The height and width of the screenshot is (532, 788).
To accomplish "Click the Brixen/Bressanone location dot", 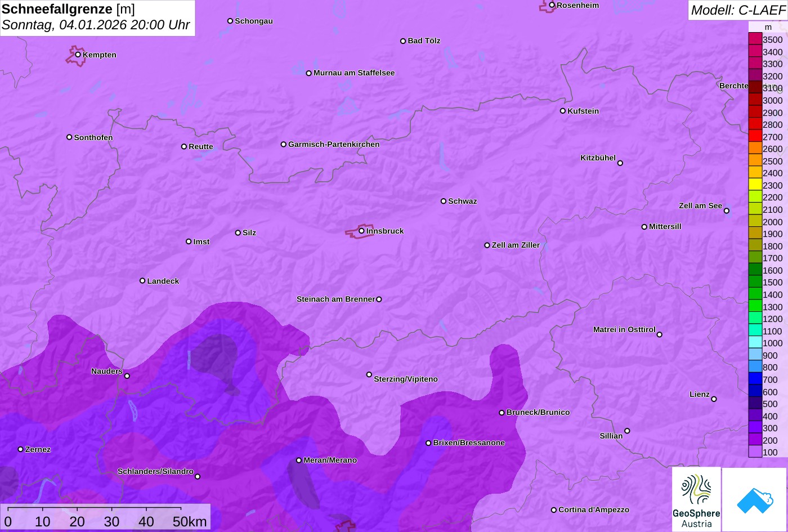I will pos(428,443).
